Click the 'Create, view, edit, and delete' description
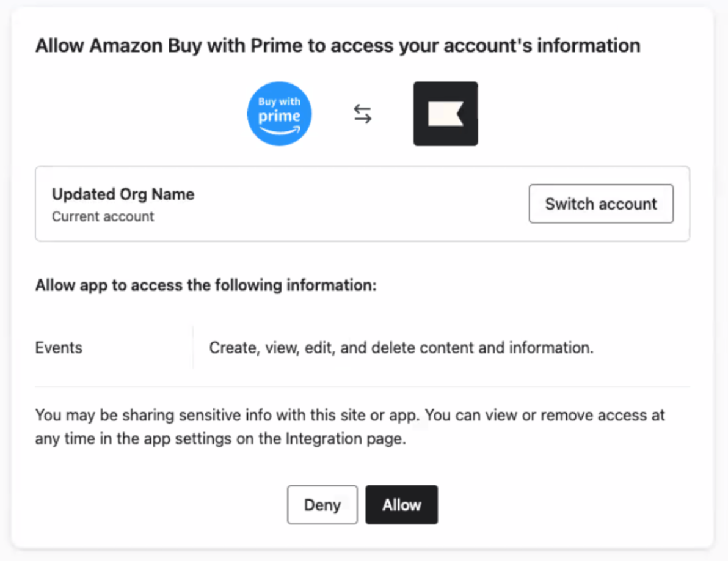The image size is (728, 561). click(401, 348)
